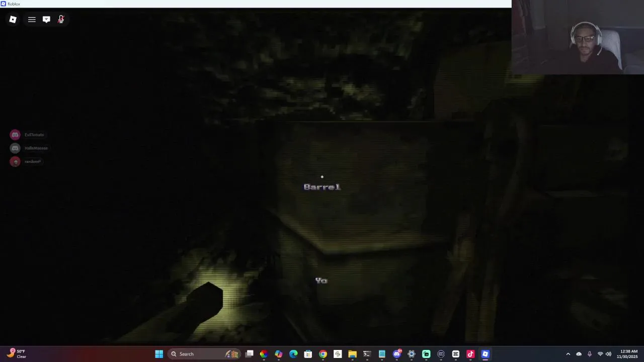Open Task View on the taskbar
This screenshot has height=362, width=644.
[249, 354]
